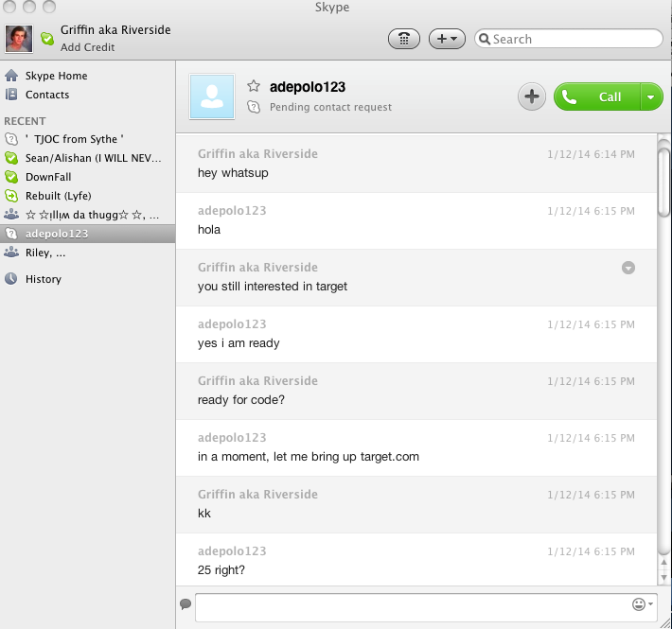Click the magnifying glass search icon

[x=485, y=39]
